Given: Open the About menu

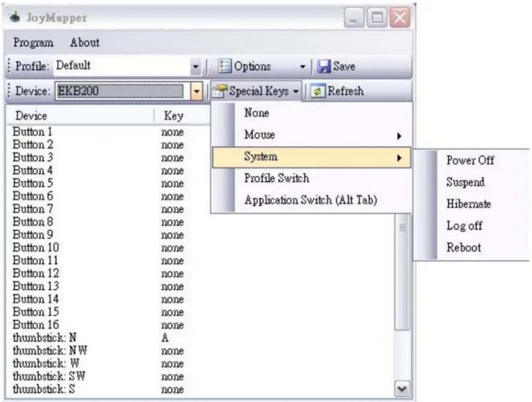Looking at the screenshot, I should (84, 42).
